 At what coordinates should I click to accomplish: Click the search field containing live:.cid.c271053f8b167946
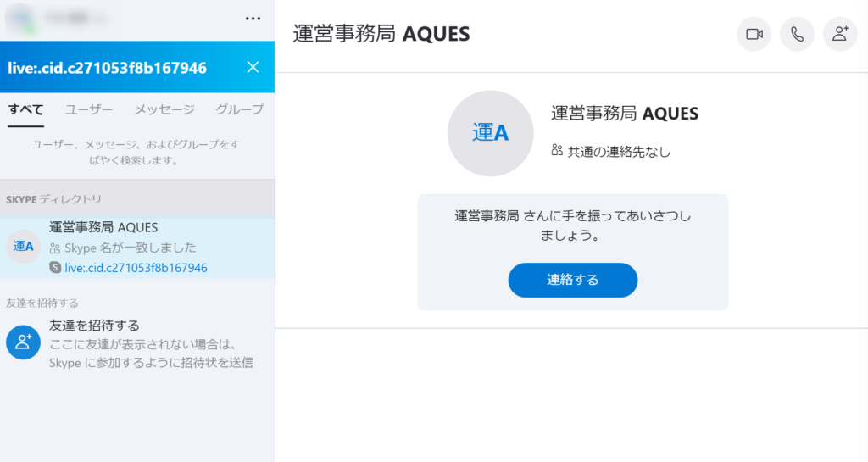[122, 68]
